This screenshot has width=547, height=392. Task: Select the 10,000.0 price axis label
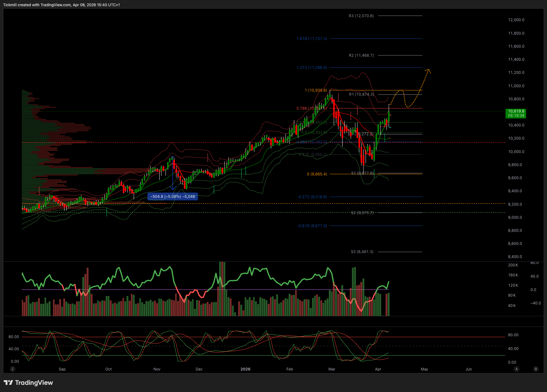tap(516, 152)
